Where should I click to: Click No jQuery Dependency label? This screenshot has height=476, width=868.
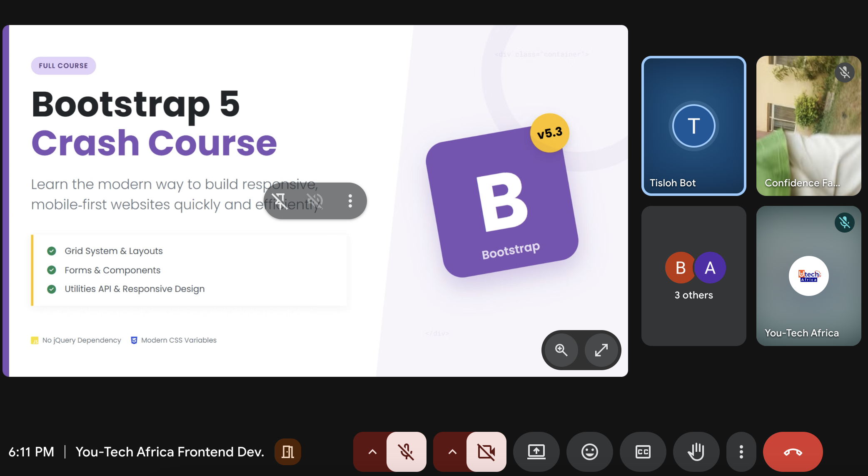click(82, 340)
